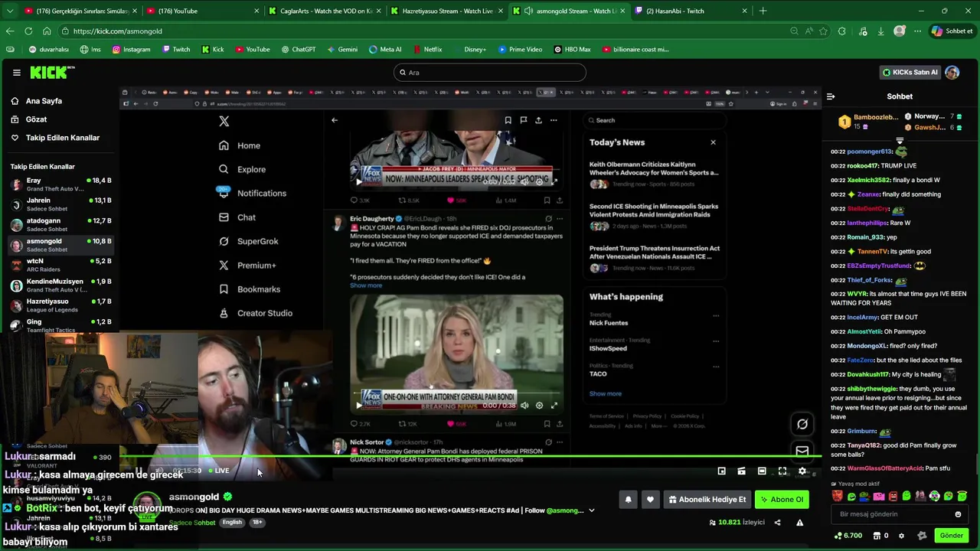
Task: Open Ana Sayfa in Kick sidebar
Action: coord(44,101)
